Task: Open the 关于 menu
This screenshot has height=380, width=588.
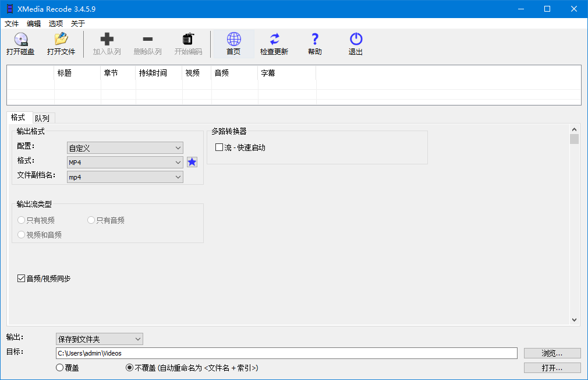Action: coord(78,24)
